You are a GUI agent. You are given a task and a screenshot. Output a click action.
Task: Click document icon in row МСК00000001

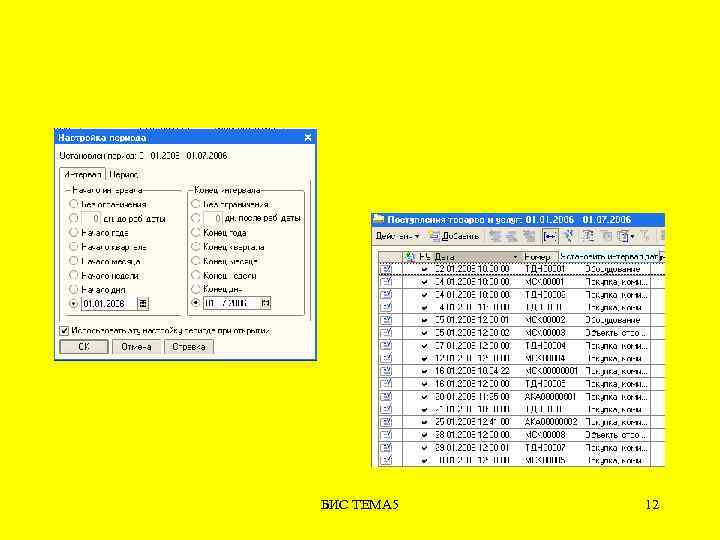[x=386, y=371]
